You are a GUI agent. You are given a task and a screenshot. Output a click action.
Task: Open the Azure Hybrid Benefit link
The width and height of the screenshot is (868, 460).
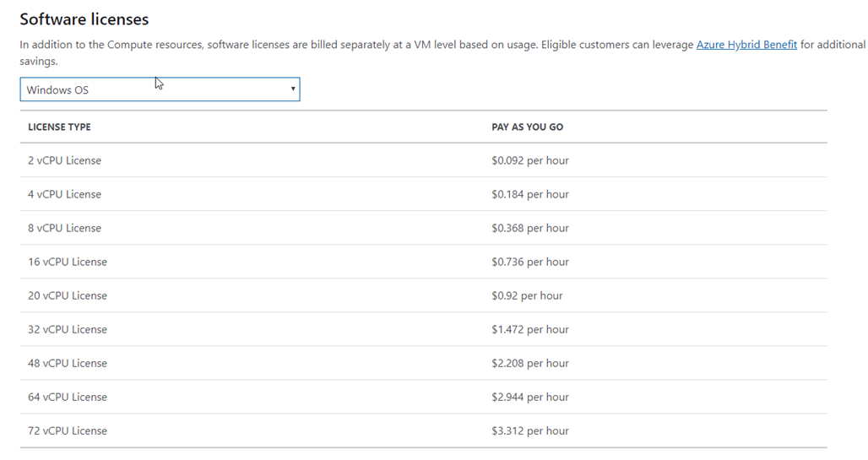[746, 44]
